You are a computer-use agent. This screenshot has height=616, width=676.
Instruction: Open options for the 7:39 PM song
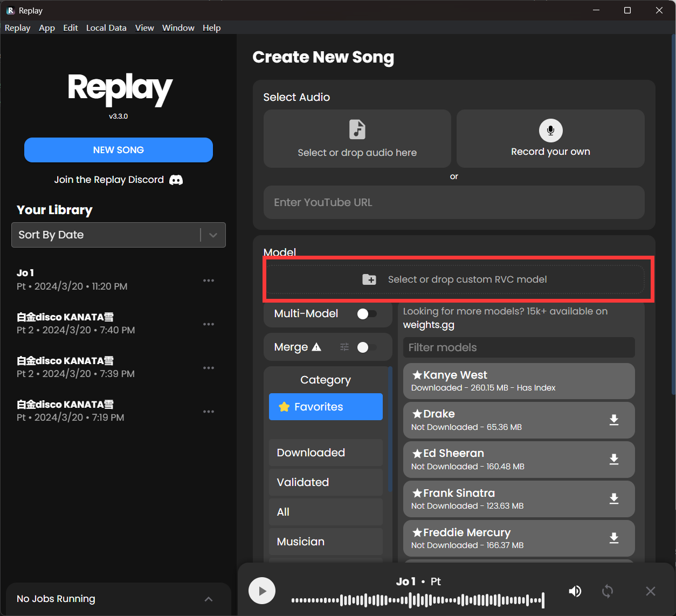pos(209,368)
